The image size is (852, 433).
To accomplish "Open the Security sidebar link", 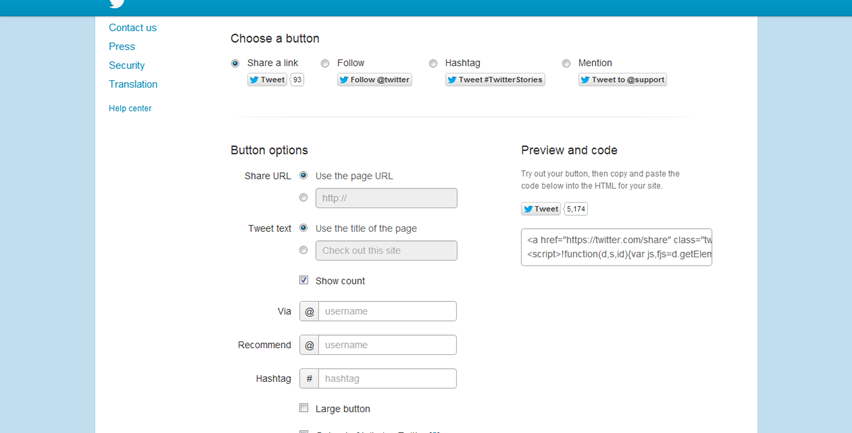I will (x=127, y=66).
